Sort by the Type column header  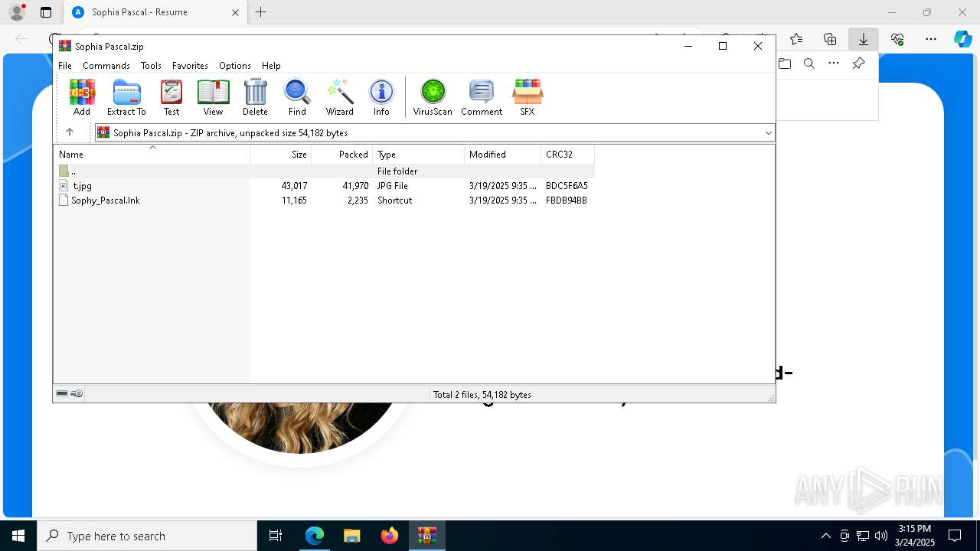point(419,155)
